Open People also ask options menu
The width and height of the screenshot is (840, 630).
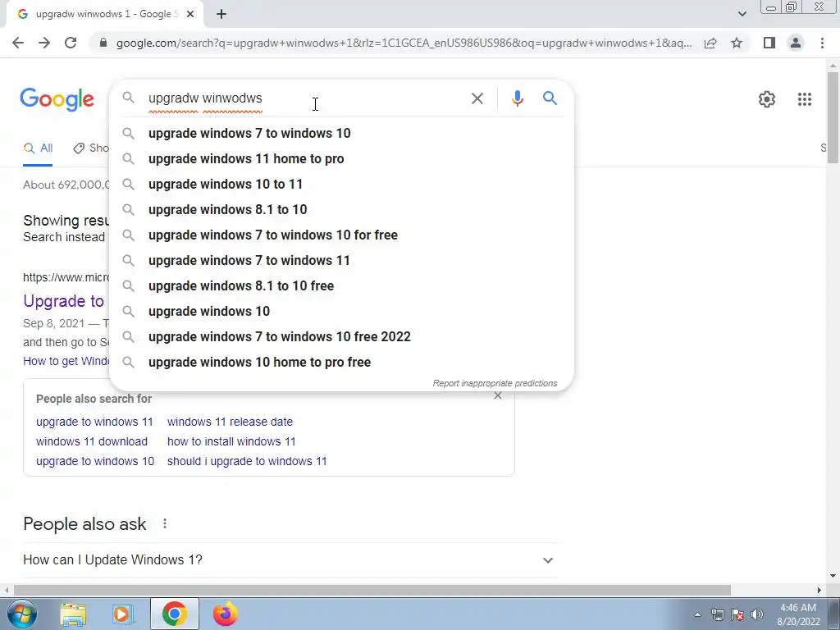pos(164,523)
